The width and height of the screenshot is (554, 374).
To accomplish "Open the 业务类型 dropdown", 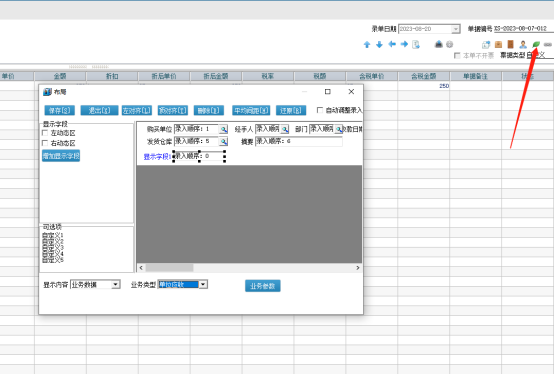I will (x=203, y=284).
